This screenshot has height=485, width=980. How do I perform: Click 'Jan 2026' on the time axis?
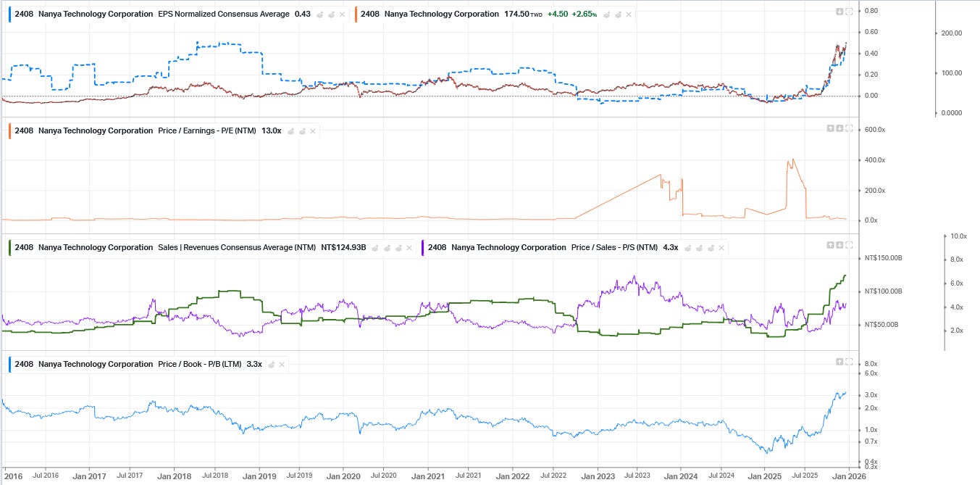tap(849, 476)
